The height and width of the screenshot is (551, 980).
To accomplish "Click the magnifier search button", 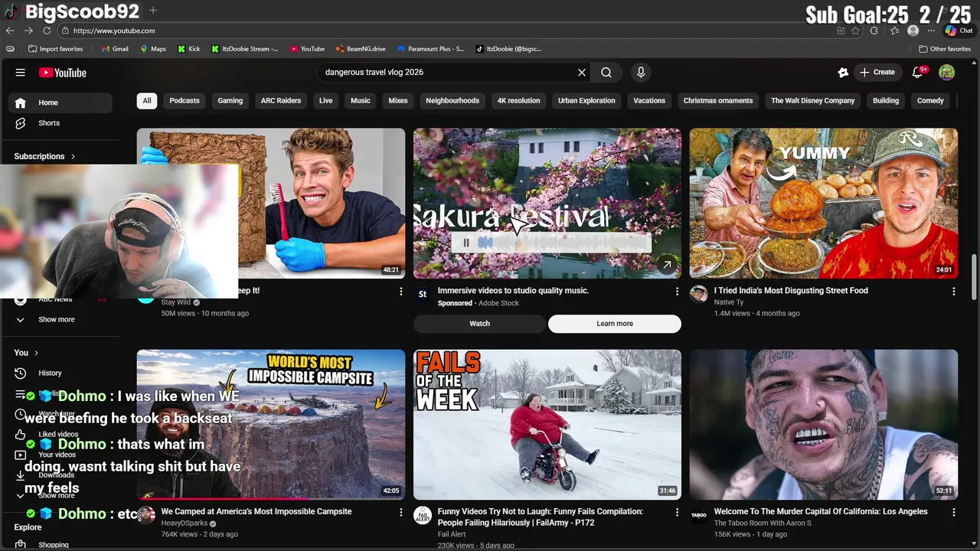I will 606,73.
